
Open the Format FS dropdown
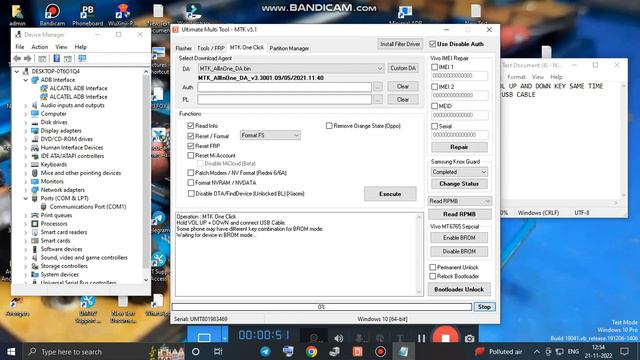point(270,135)
